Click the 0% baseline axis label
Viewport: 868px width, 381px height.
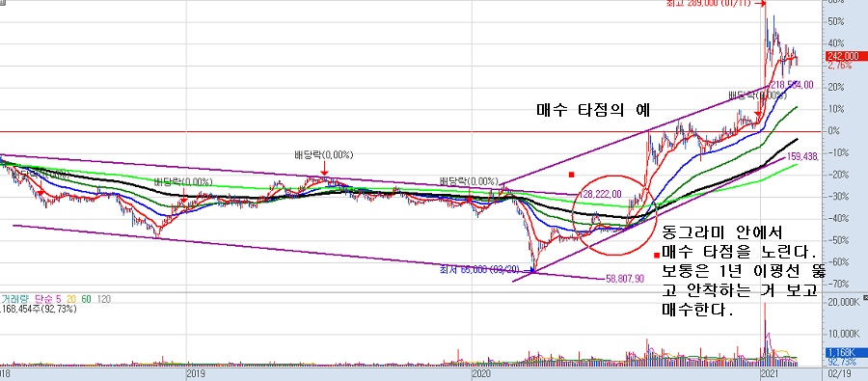833,130
